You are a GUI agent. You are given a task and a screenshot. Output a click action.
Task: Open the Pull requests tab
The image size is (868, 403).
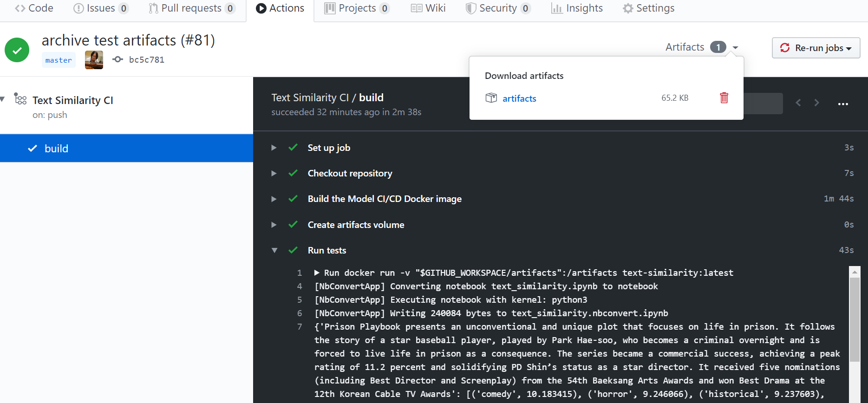pos(191,8)
